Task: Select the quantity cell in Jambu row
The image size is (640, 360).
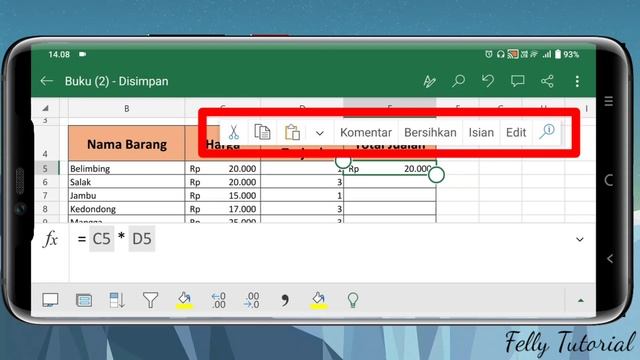Action: pos(302,196)
